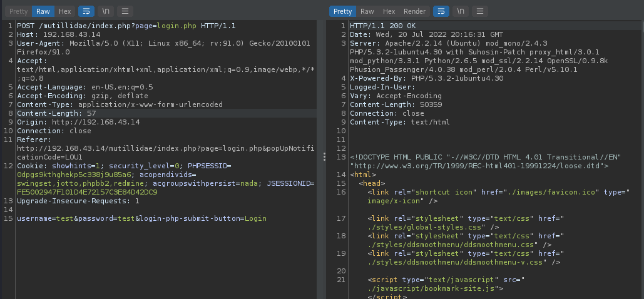The width and height of the screenshot is (644, 299).
Task: Select the Pretty tab in response panel
Action: click(342, 11)
